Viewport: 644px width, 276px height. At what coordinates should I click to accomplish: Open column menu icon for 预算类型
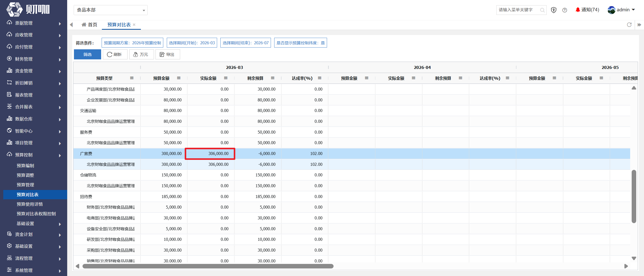[132, 78]
